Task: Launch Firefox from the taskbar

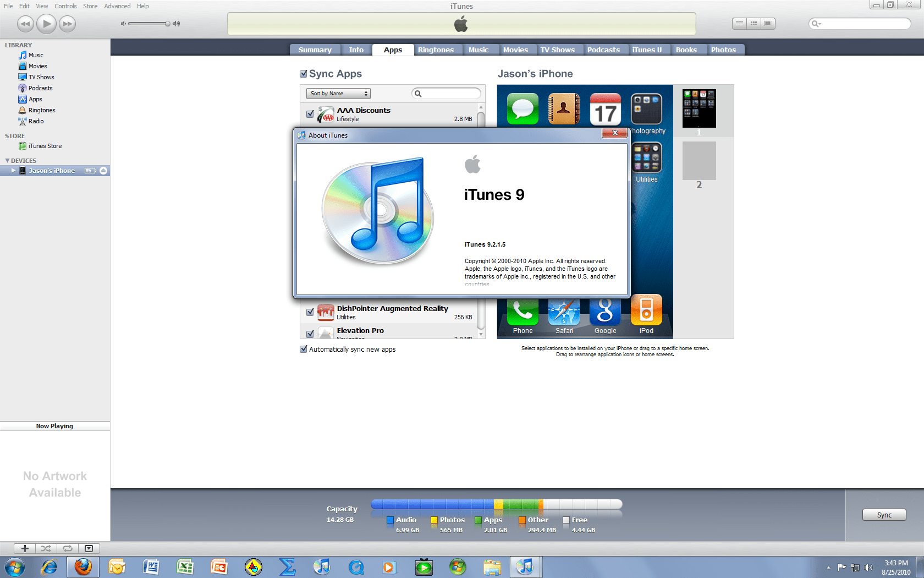Action: pyautogui.click(x=83, y=567)
